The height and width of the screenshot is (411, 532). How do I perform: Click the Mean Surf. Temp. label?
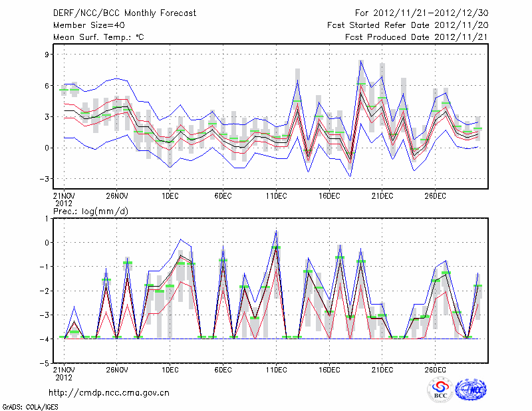coord(98,38)
